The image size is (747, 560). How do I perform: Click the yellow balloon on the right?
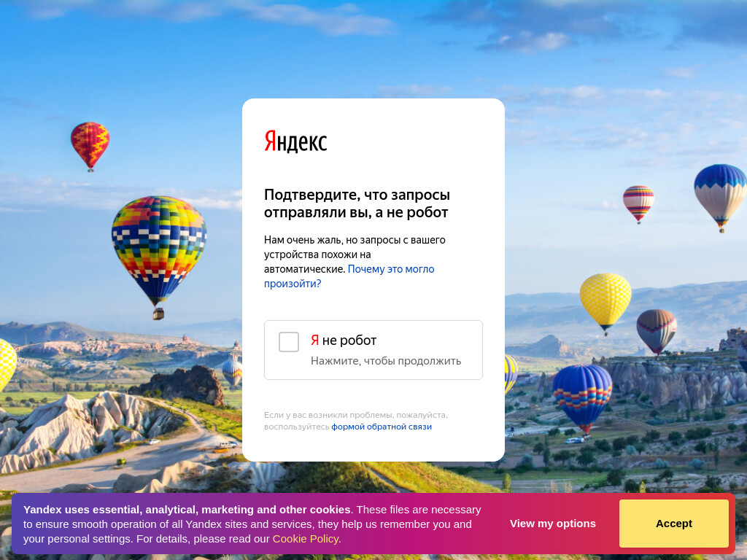605,301
